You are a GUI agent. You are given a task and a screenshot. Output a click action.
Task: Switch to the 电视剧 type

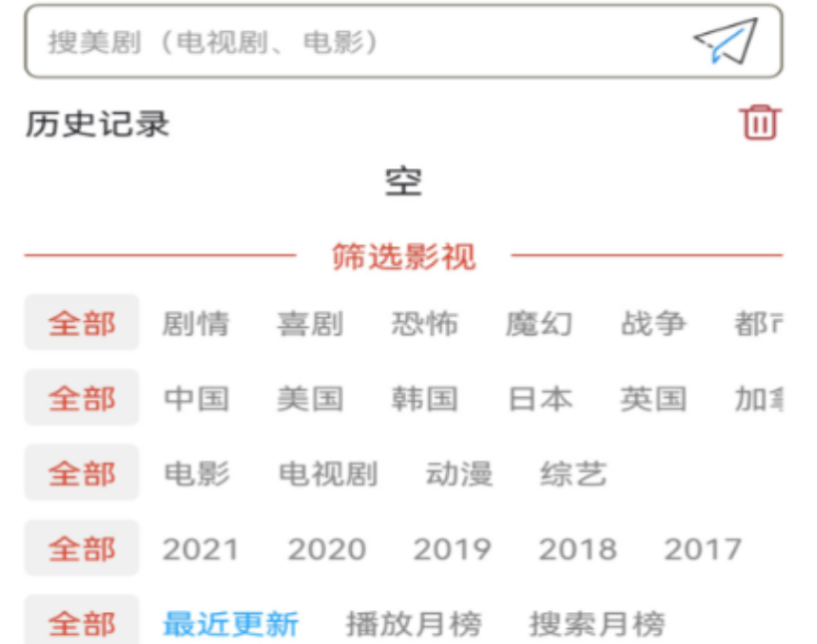[x=327, y=474]
